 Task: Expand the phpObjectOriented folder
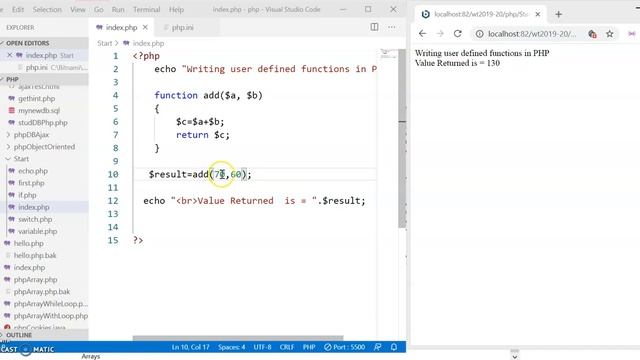click(44, 147)
